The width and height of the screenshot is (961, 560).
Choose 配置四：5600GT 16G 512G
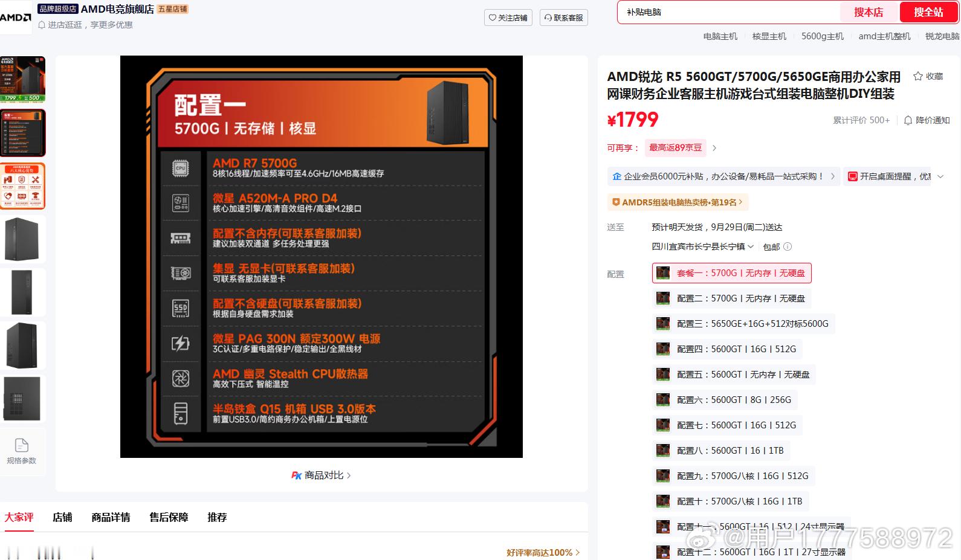click(727, 349)
